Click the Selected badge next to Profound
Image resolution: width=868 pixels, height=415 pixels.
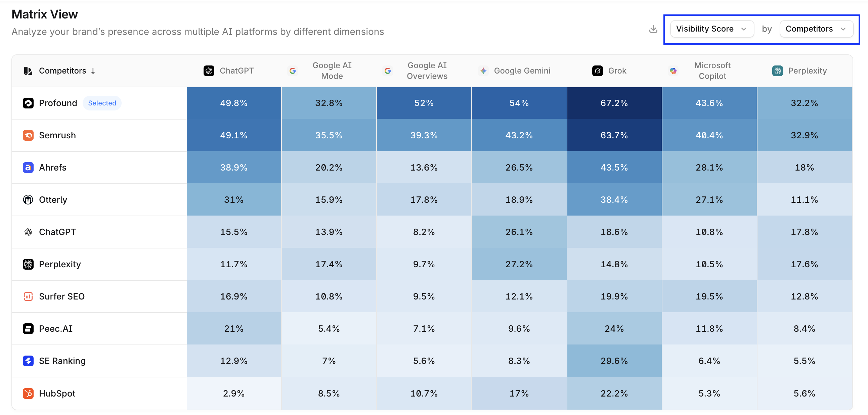tap(102, 103)
